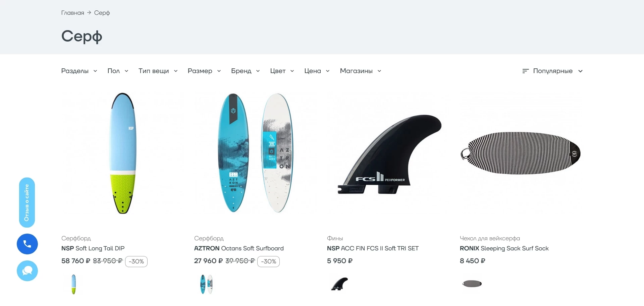Open the Популярные sorting dropdown
This screenshot has width=644, height=306.
click(552, 71)
